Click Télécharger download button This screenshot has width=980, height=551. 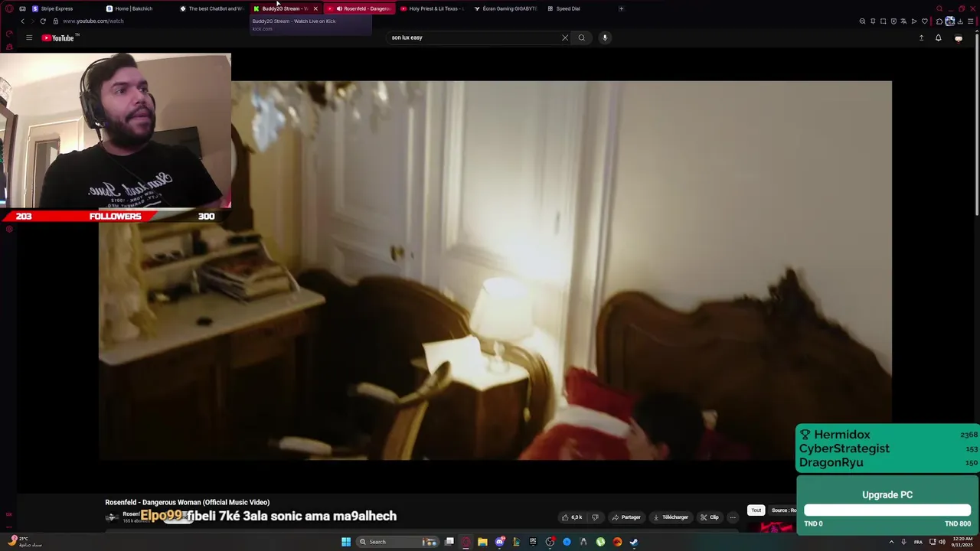pyautogui.click(x=671, y=517)
